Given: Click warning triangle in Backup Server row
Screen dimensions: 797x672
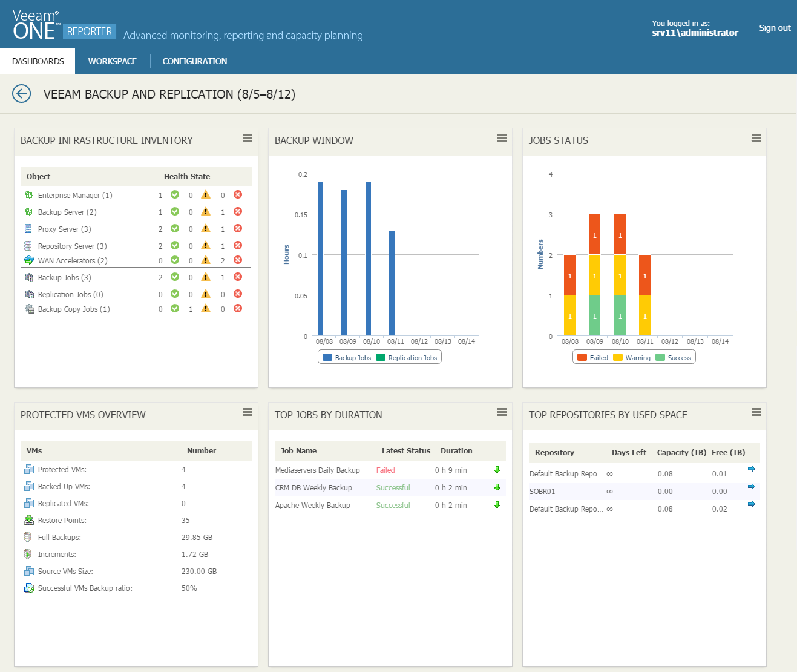Looking at the screenshot, I should click(206, 211).
